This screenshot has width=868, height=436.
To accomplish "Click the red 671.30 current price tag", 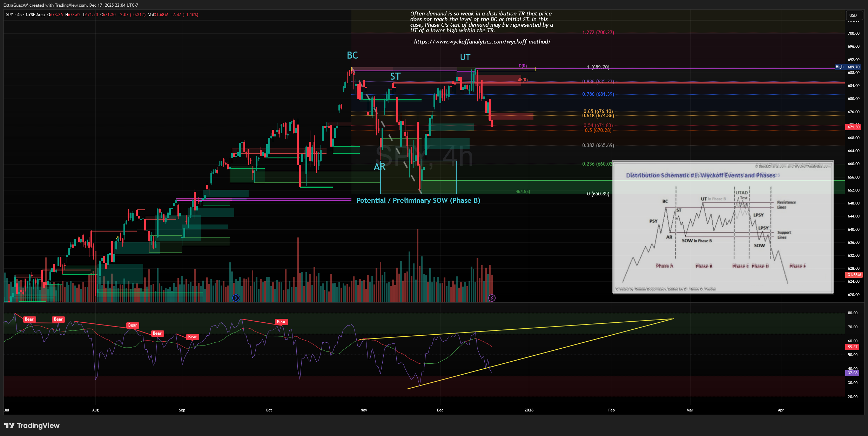I will [853, 127].
